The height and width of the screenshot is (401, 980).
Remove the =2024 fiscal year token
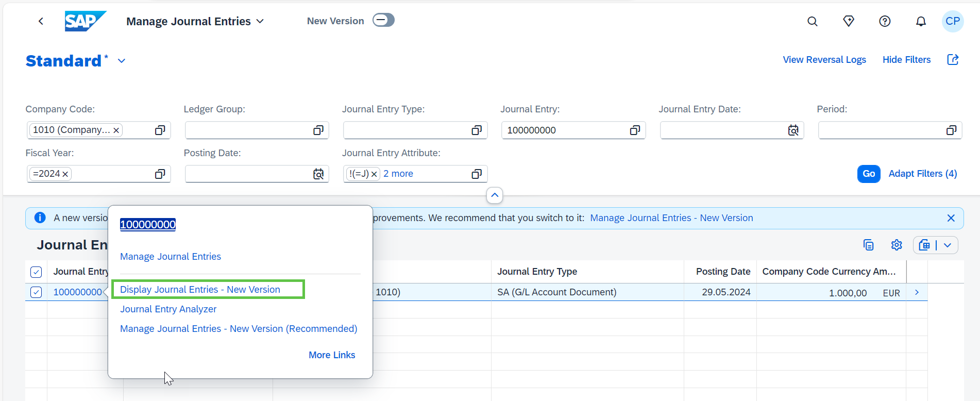pyautogui.click(x=65, y=174)
